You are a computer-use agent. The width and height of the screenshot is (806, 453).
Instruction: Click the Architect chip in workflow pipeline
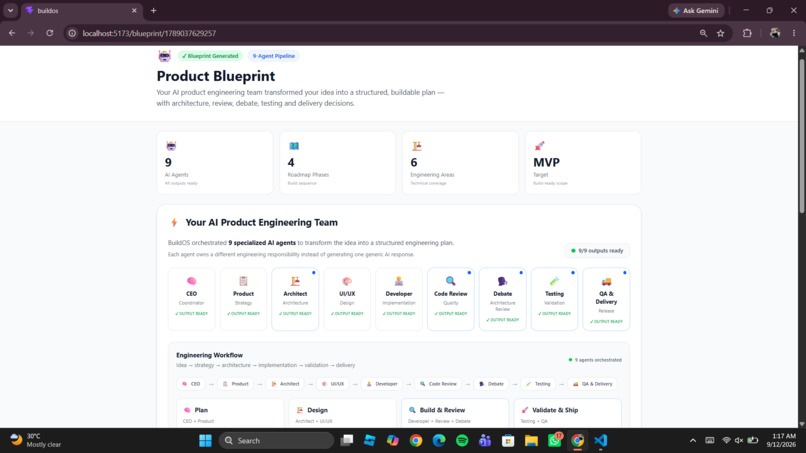(285, 384)
